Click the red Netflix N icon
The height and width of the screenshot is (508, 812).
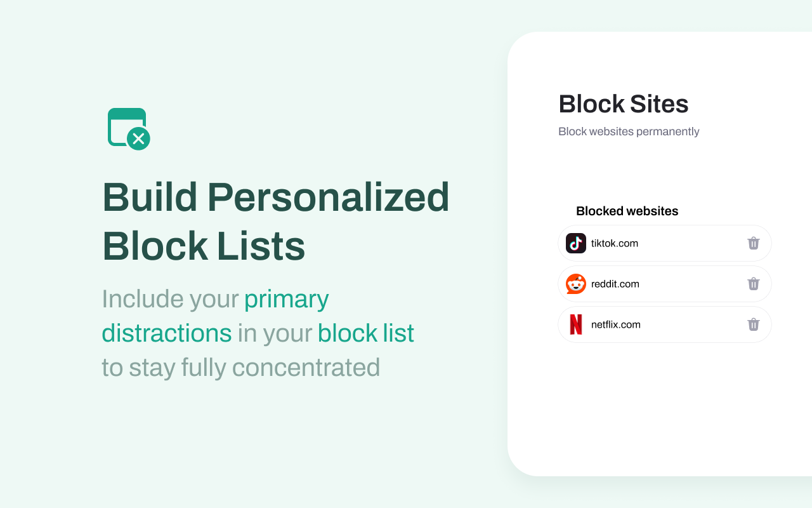coord(576,324)
